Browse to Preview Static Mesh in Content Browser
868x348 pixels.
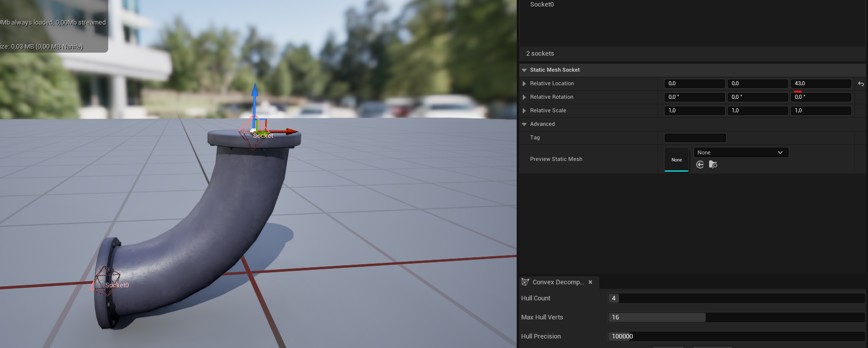(713, 164)
